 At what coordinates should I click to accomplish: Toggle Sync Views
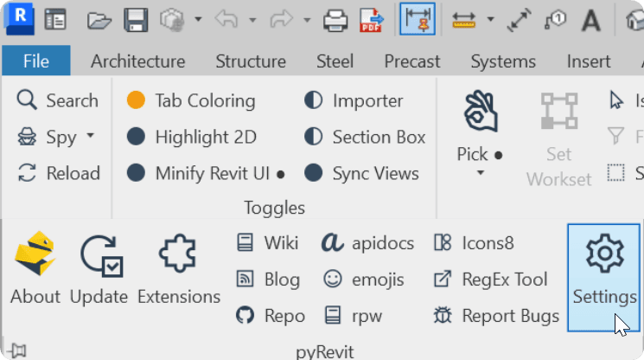point(361,173)
